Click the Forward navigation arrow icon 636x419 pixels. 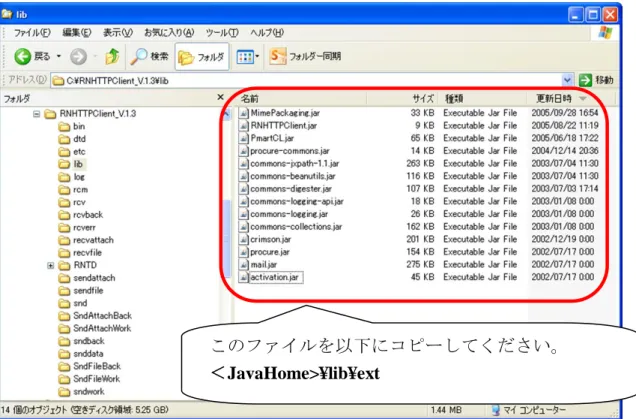click(78, 56)
